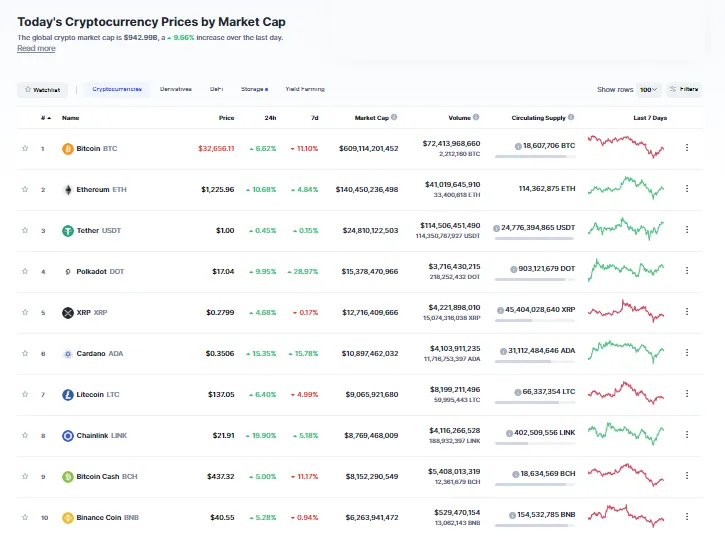725x537 pixels.
Task: Open Bitcoin market cap $609,114,201,452 link
Action: coord(369,148)
